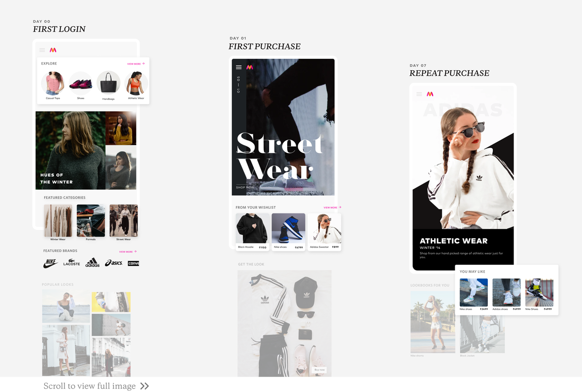
Task: Click the Myntra logo on the Day 00 screen
Action: coord(54,49)
